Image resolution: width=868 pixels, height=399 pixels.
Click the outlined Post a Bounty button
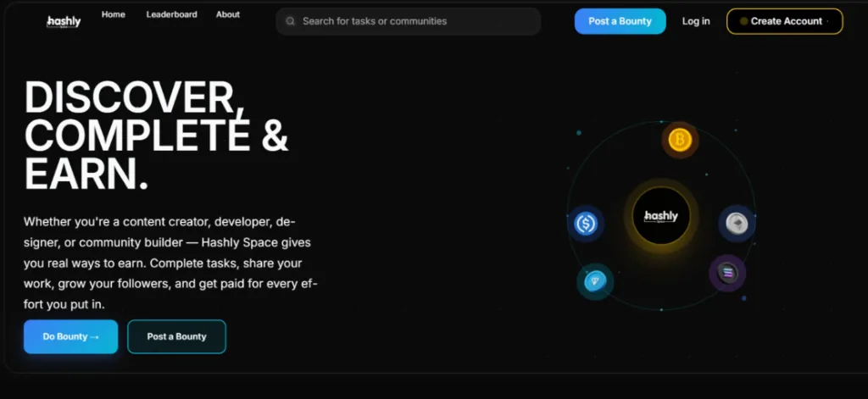(x=176, y=336)
